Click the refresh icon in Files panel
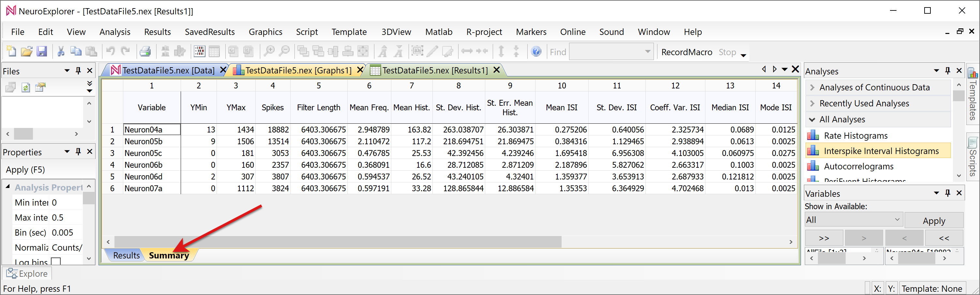The width and height of the screenshot is (980, 295). pos(25,88)
